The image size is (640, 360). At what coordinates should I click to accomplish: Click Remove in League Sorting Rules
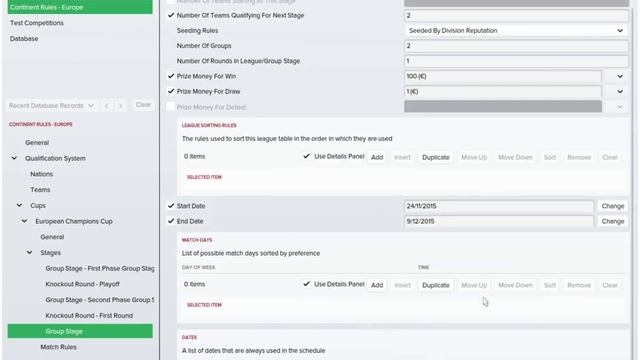pyautogui.click(x=579, y=157)
